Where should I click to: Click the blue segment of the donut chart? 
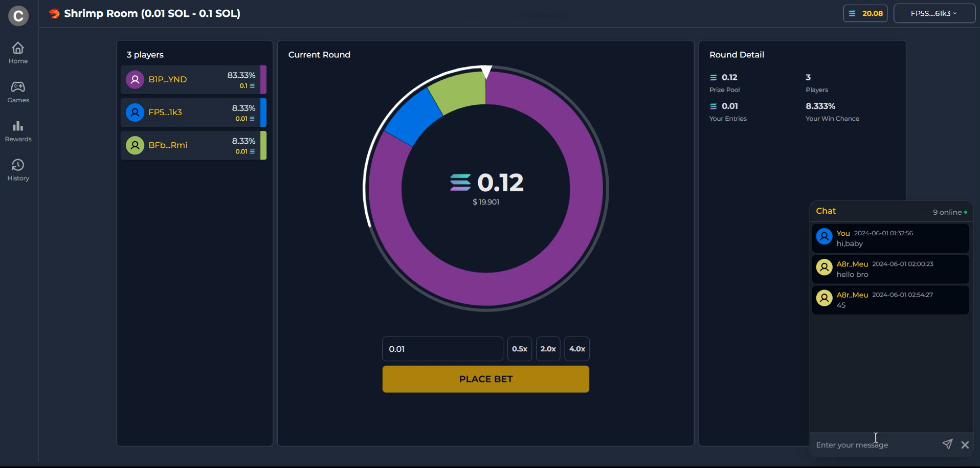click(x=412, y=119)
